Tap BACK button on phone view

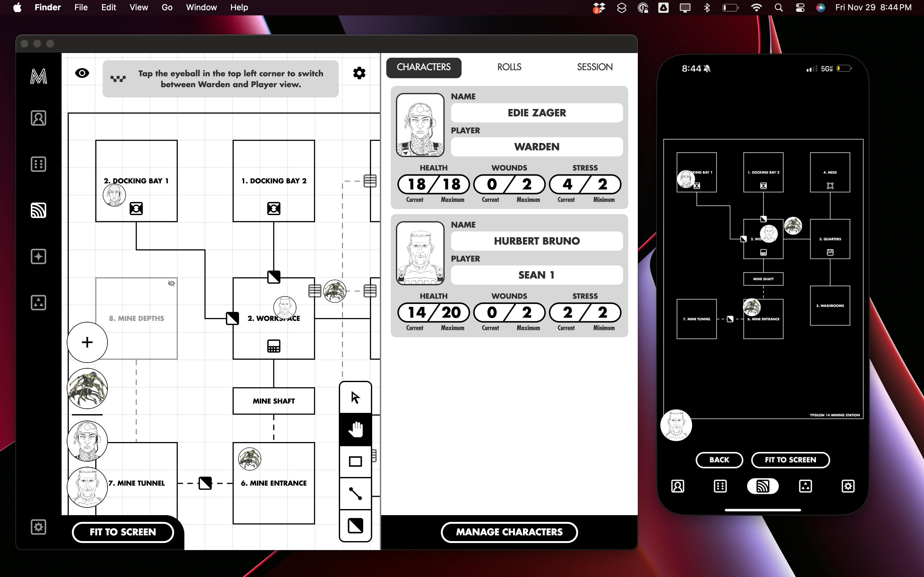click(719, 460)
